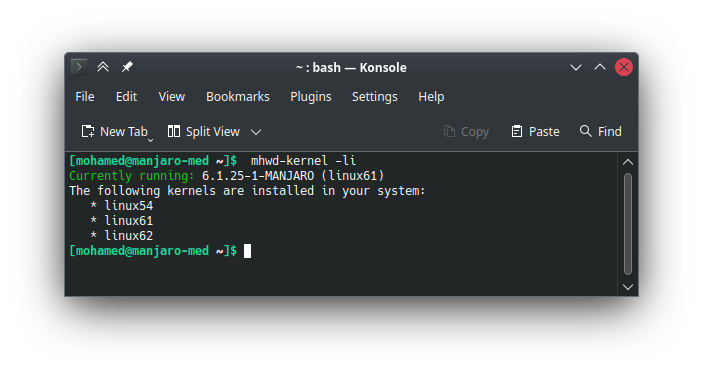Viewport: 703px width, 373px height.
Task: Click the Split View toolbar button
Action: [x=204, y=131]
